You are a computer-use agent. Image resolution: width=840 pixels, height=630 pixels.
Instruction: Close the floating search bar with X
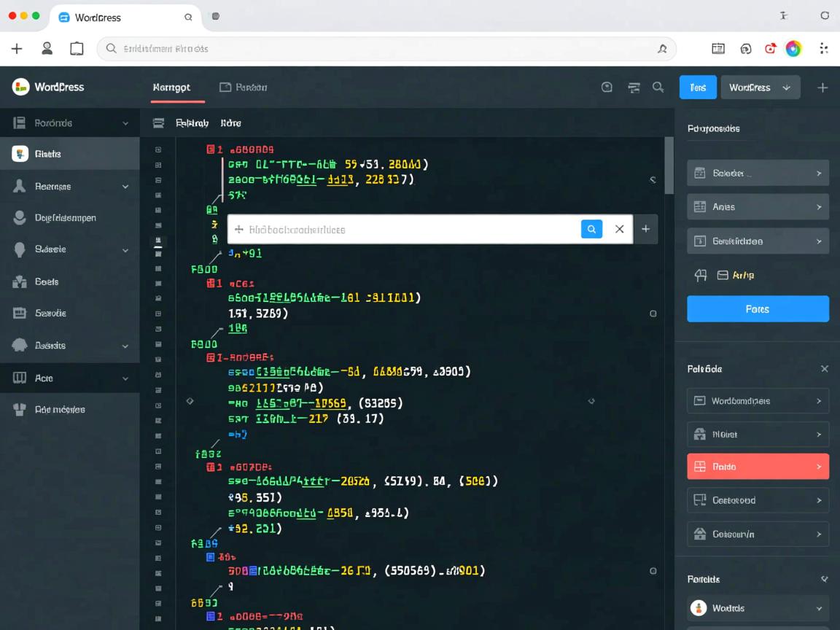[619, 229]
